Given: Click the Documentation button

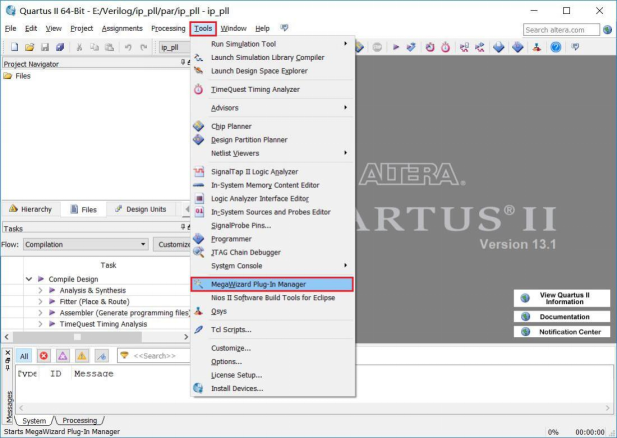Looking at the screenshot, I should tap(562, 317).
